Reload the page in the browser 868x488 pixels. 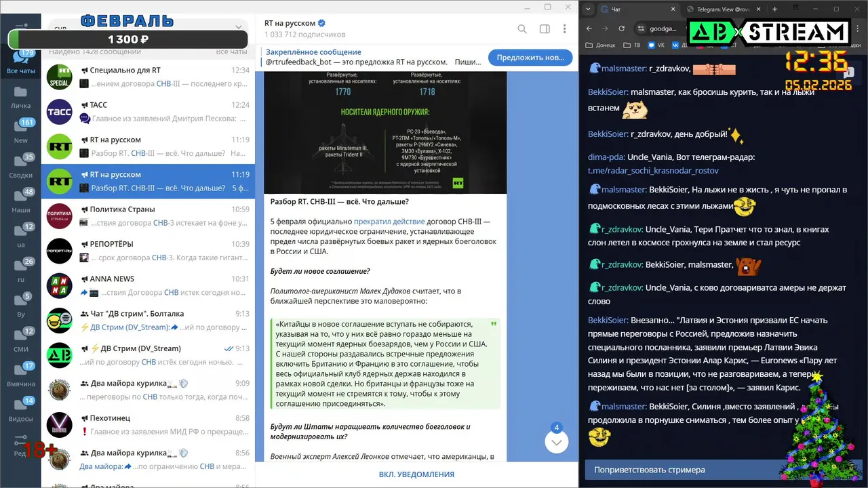pos(622,28)
